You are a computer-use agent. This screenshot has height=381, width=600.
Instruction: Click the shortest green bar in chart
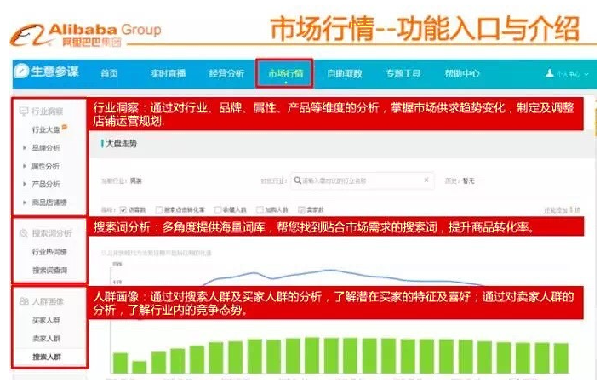[139, 367]
